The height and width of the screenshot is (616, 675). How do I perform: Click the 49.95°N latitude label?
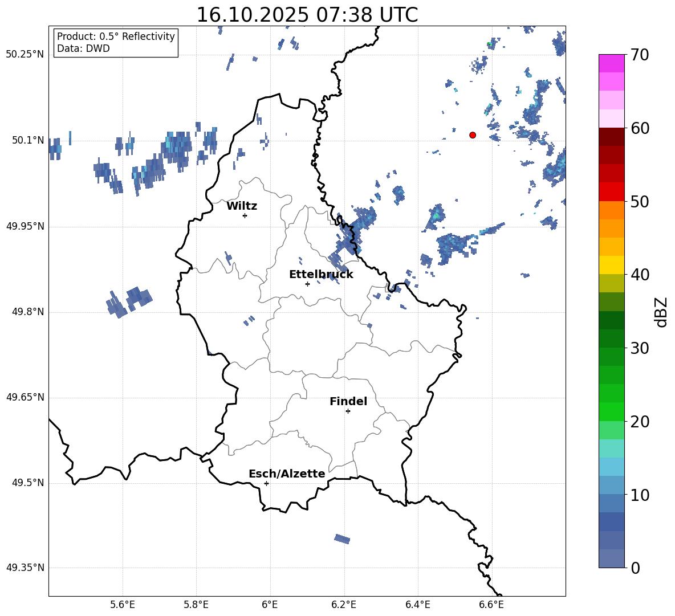click(x=25, y=226)
